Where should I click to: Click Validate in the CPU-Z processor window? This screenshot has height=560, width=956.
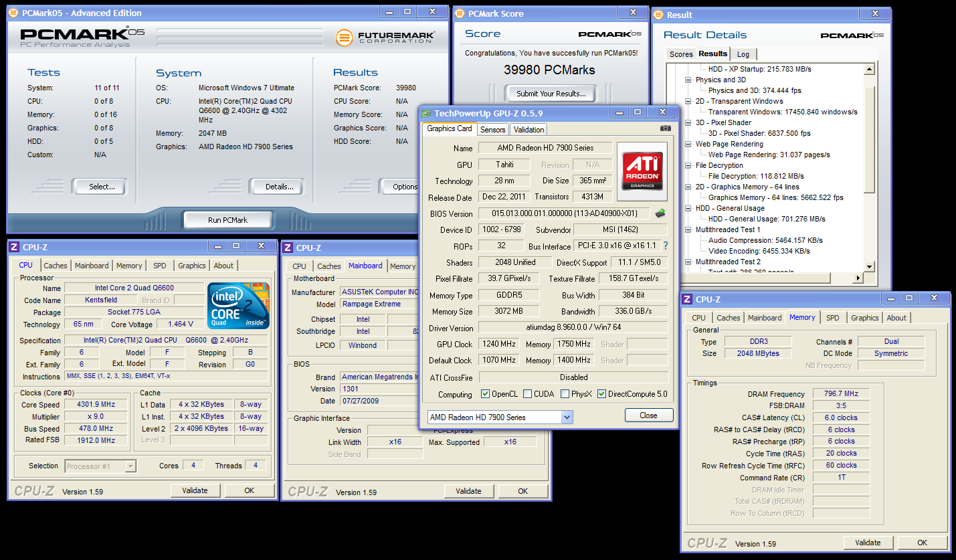pos(195,490)
